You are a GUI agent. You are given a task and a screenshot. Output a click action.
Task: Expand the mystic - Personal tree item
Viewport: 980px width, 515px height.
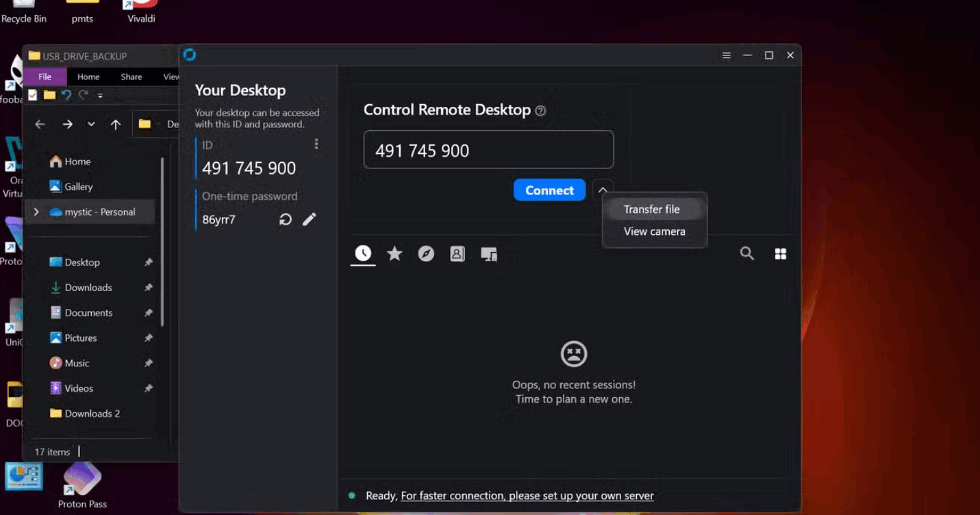tap(36, 212)
